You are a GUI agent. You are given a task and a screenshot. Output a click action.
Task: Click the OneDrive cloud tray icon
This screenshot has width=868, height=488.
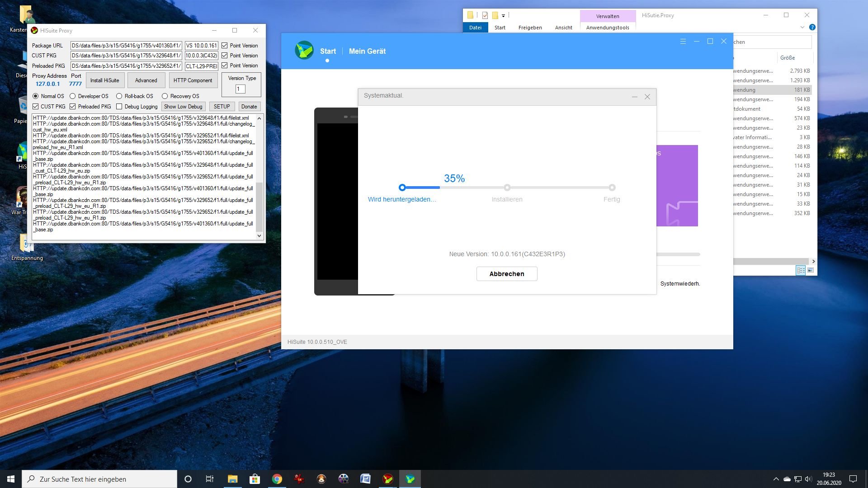tap(787, 479)
